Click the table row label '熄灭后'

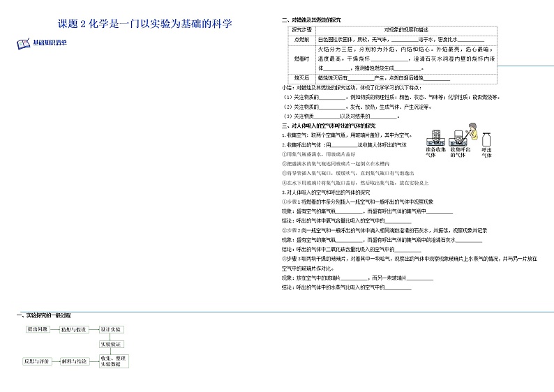pos(301,77)
